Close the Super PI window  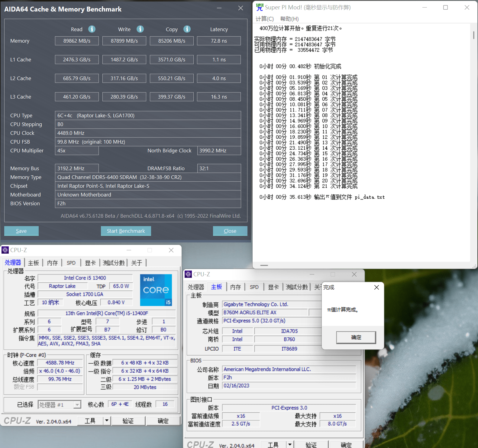[467, 8]
